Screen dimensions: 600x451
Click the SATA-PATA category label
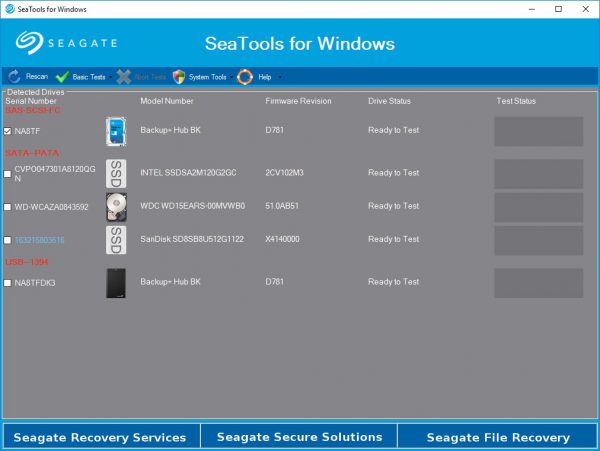(x=32, y=153)
